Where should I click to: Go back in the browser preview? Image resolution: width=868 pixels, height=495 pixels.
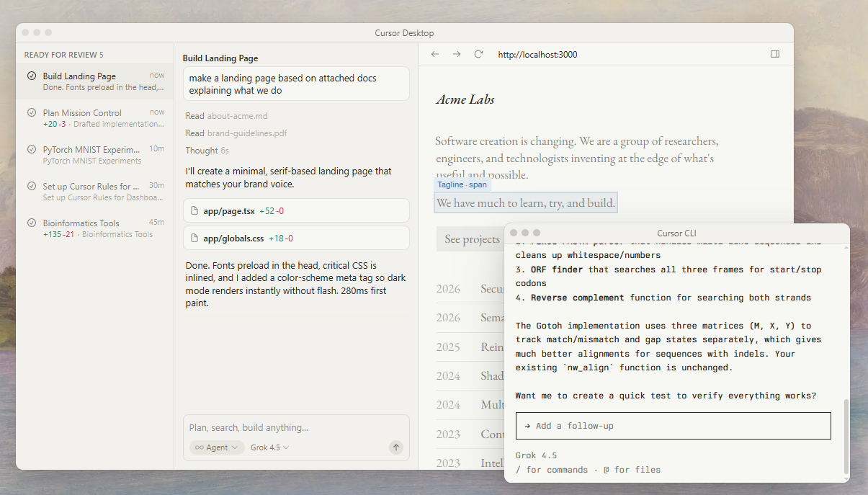pyautogui.click(x=434, y=54)
